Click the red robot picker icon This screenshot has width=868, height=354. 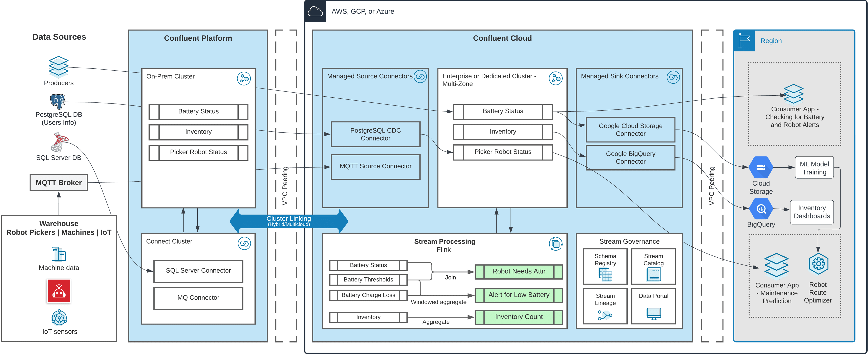pyautogui.click(x=59, y=291)
